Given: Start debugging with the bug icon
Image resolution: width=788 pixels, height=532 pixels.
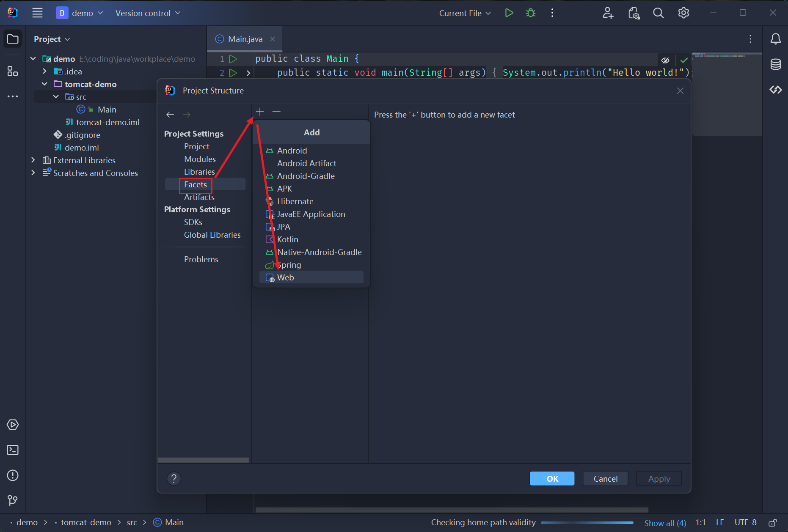Looking at the screenshot, I should 530,13.
